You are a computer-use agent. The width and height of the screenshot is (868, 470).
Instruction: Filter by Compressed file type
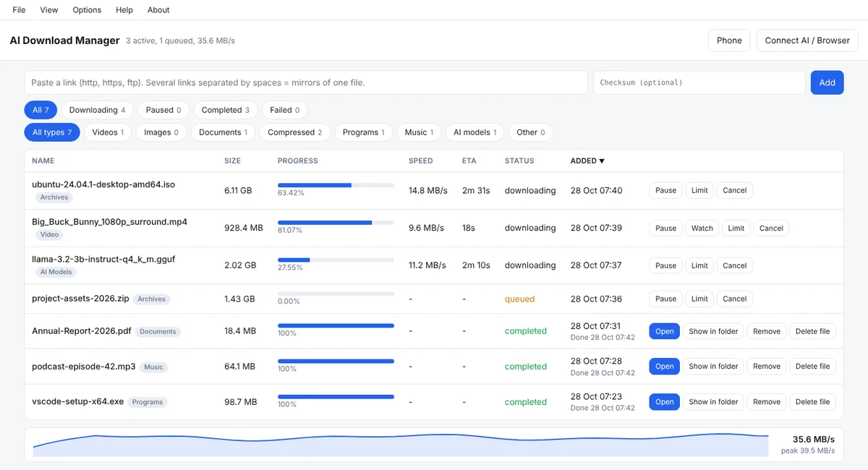coord(295,132)
